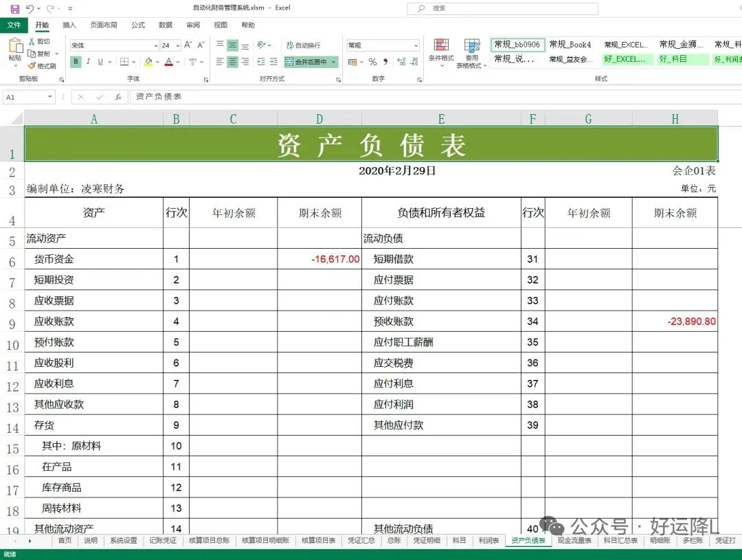Open the 利润表 sheet tab
The height and width of the screenshot is (560, 742).
point(488,540)
